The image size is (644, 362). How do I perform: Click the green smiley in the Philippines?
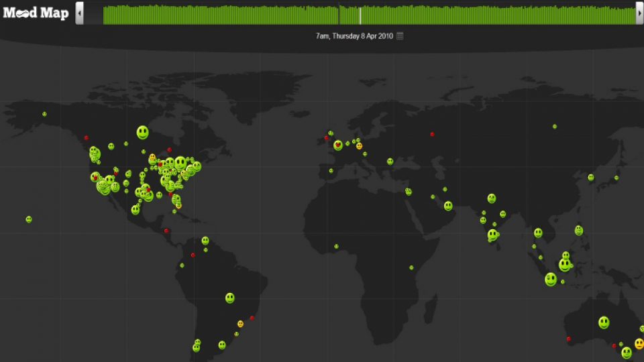point(579,231)
